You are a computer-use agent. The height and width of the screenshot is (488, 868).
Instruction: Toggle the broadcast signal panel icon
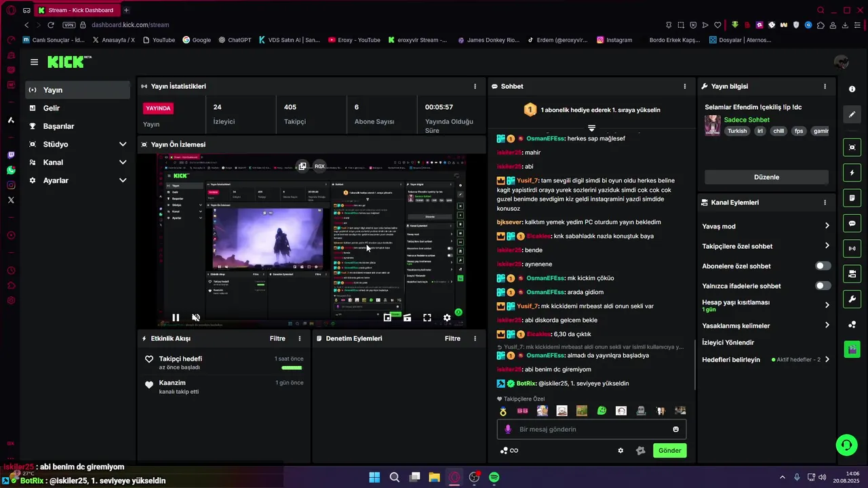pyautogui.click(x=852, y=249)
